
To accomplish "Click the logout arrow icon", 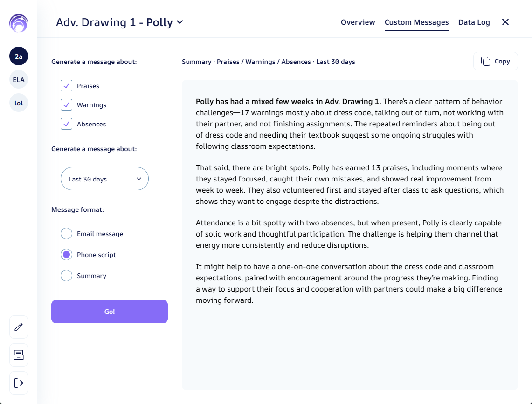I will pyautogui.click(x=19, y=383).
